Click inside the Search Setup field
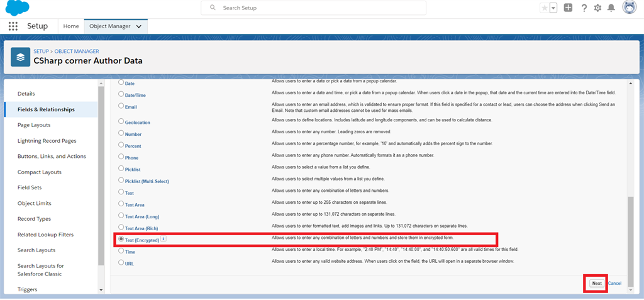The height and width of the screenshot is (300, 644). (x=313, y=8)
